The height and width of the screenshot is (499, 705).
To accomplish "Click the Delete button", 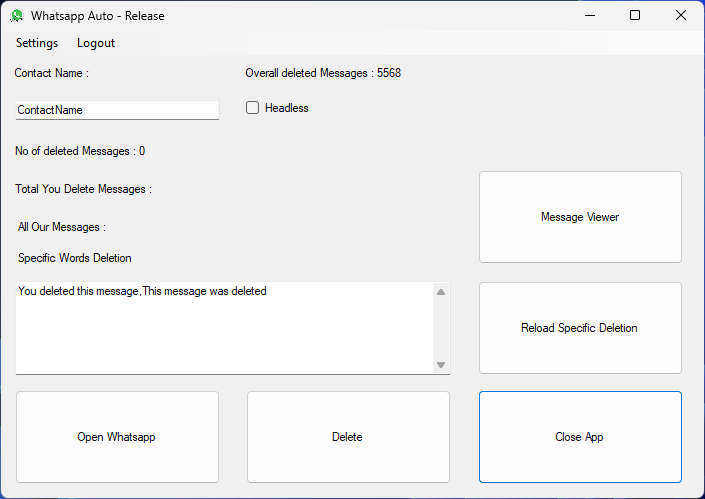I will click(x=348, y=437).
